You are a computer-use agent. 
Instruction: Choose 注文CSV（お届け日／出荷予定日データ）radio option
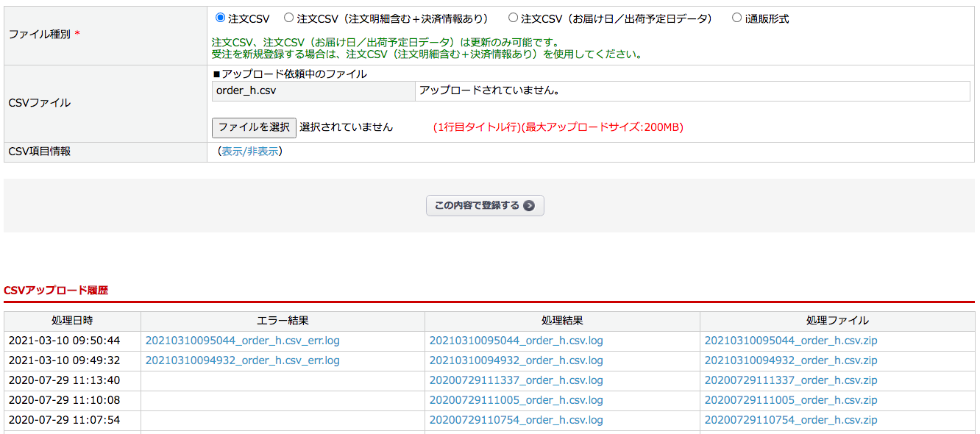tap(513, 18)
